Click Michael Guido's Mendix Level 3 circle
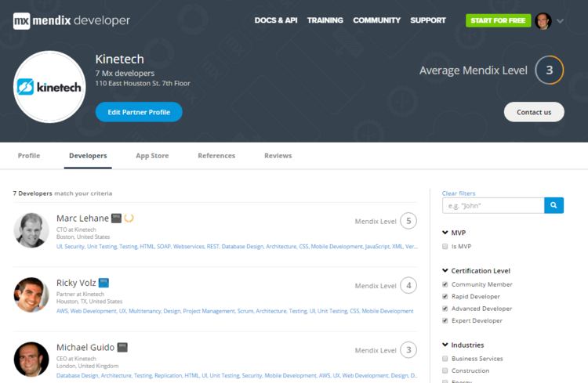This screenshot has height=383, width=588. pyautogui.click(x=408, y=350)
